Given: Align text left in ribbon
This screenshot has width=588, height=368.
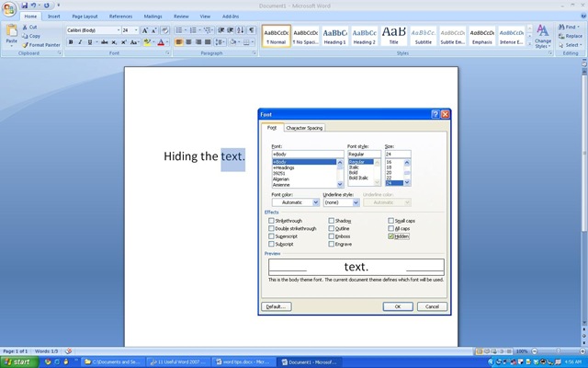Looking at the screenshot, I should click(x=179, y=42).
